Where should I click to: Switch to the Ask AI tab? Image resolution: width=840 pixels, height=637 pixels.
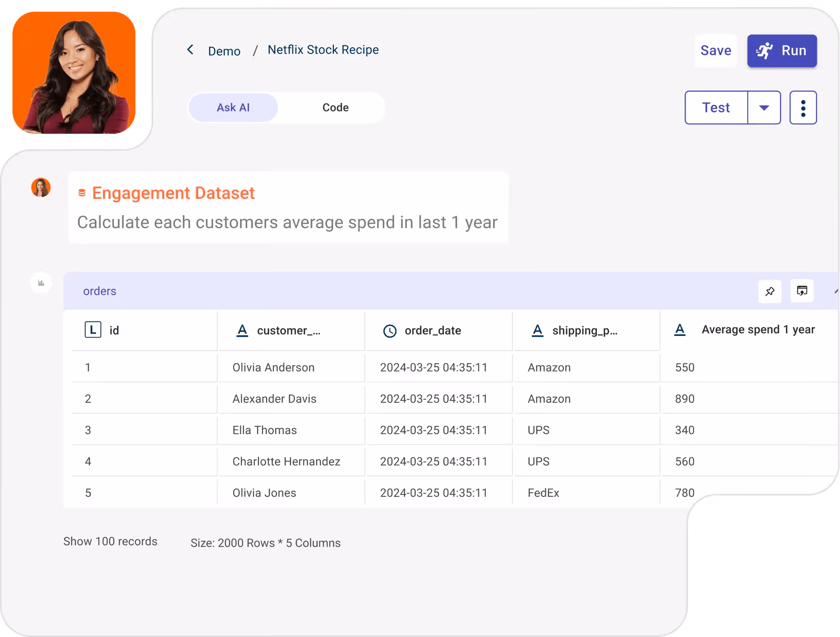[x=233, y=108]
